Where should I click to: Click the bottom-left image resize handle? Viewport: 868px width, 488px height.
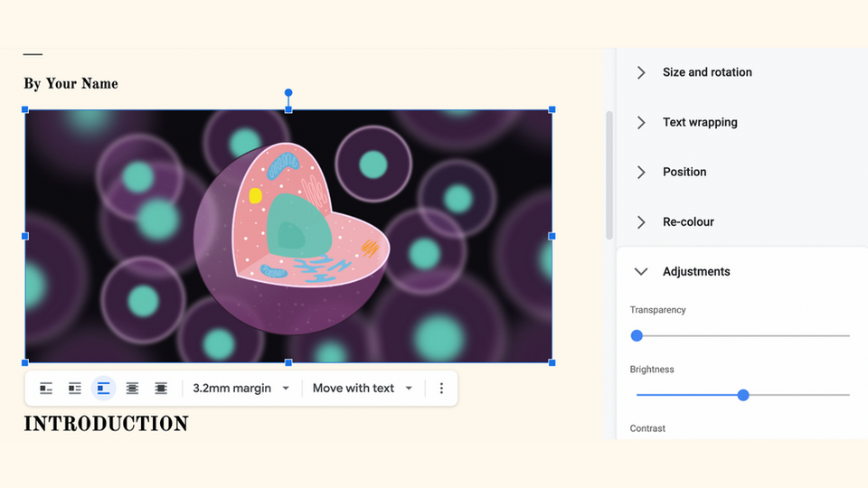(25, 363)
